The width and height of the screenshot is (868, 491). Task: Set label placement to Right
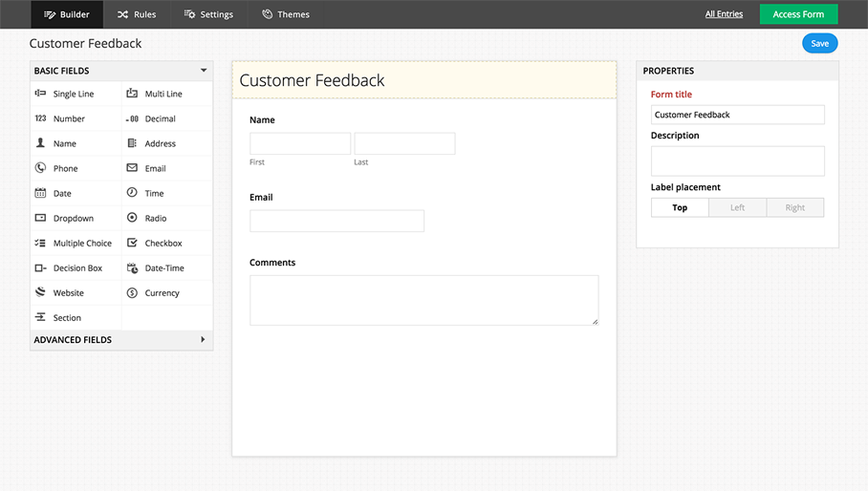pyautogui.click(x=794, y=207)
